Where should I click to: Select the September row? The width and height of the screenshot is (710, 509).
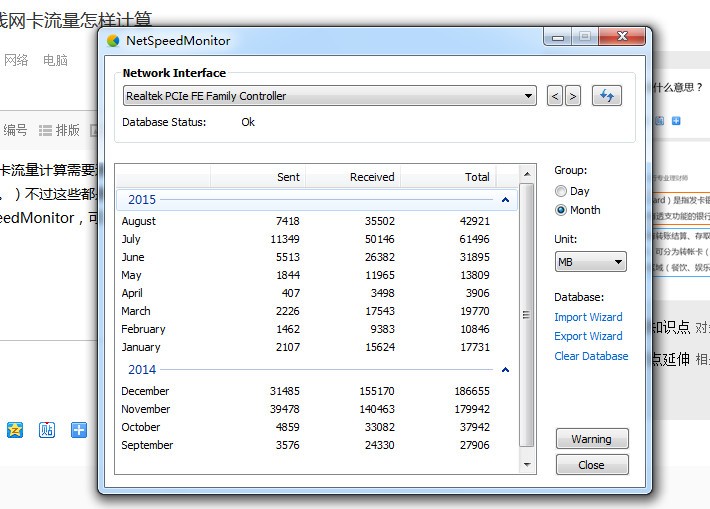click(x=316, y=445)
